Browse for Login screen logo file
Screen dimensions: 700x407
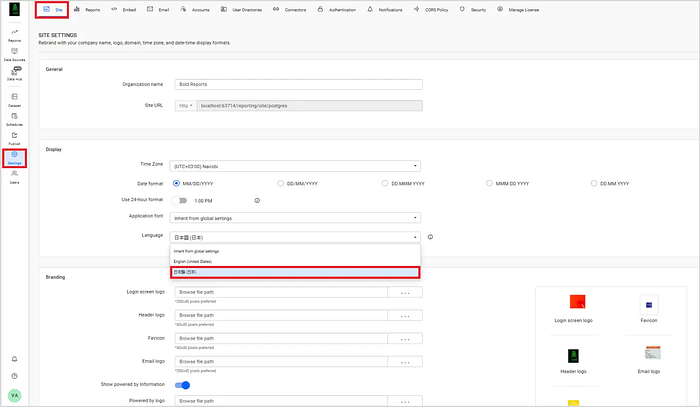pyautogui.click(x=405, y=292)
